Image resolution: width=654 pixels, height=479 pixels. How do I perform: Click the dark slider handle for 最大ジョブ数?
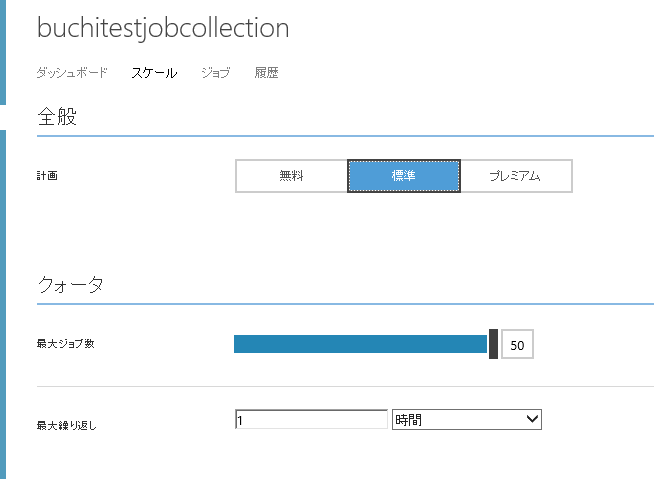pos(493,344)
